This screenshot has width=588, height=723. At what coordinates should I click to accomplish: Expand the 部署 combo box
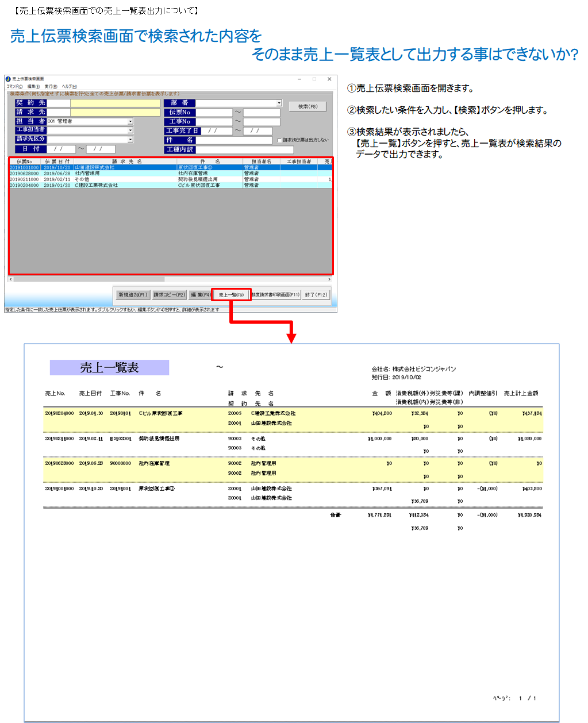pos(279,103)
